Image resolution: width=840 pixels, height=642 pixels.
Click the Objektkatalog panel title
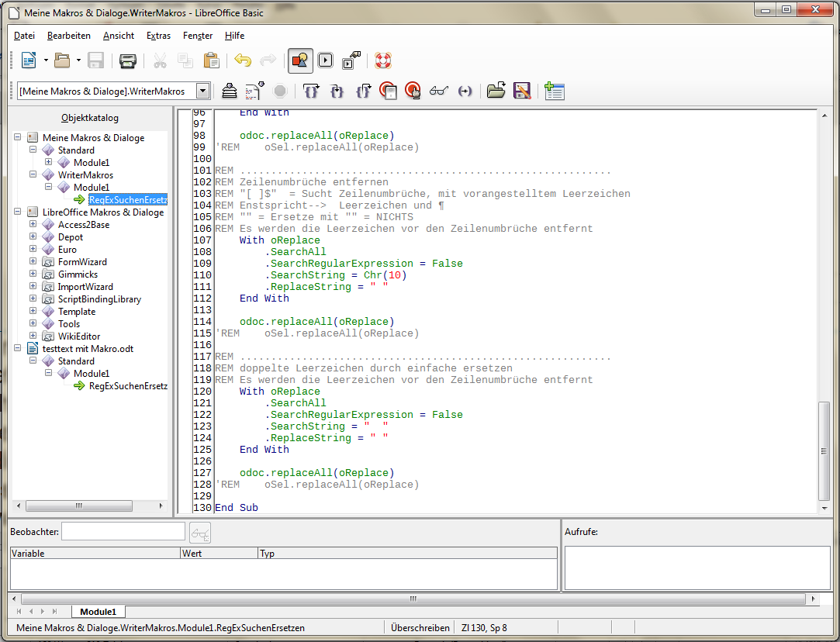(x=90, y=118)
